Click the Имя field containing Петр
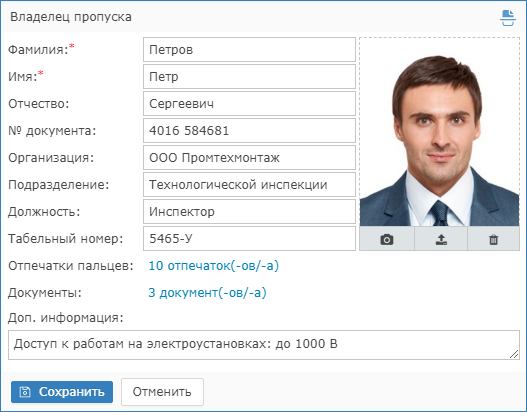527x412 pixels. 249,77
